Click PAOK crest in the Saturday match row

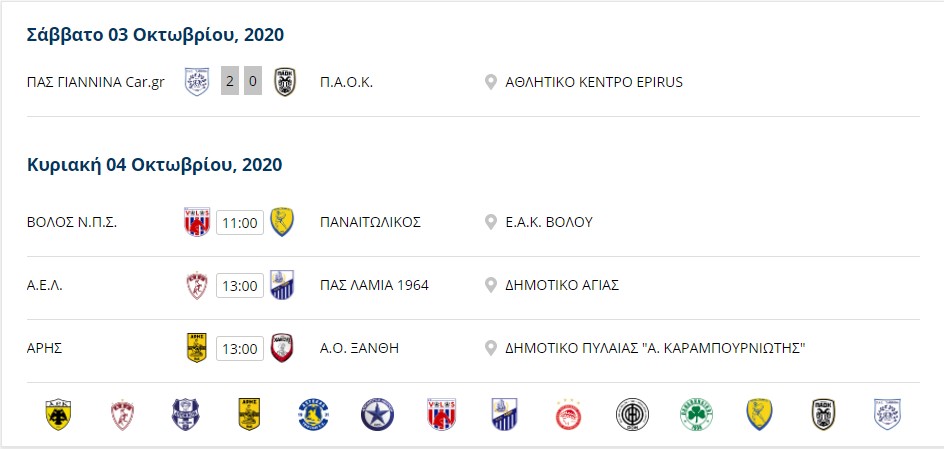(x=285, y=82)
